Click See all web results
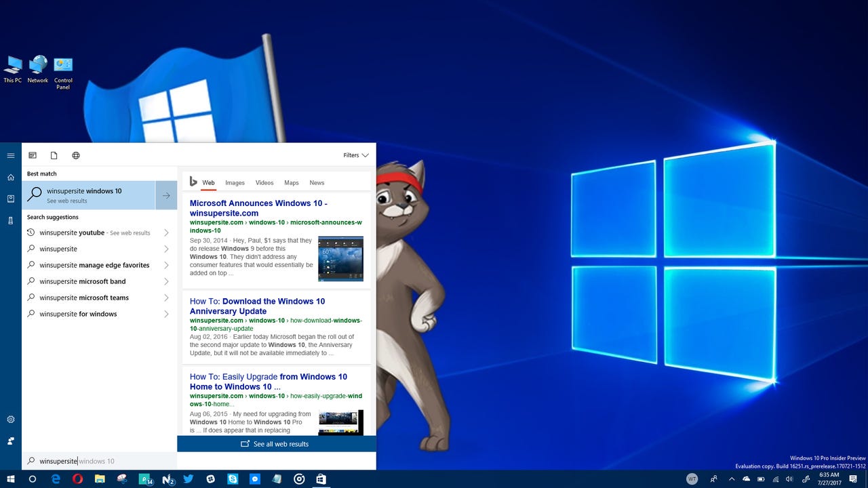 pyautogui.click(x=276, y=444)
